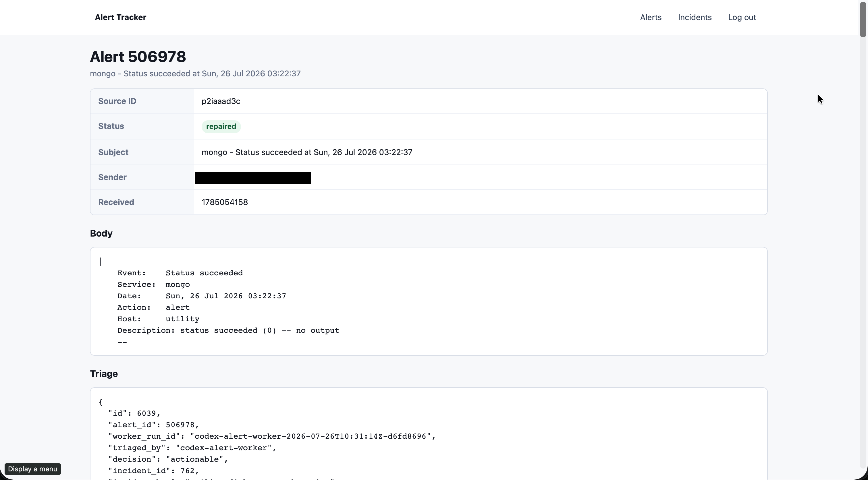Click the Received label
This screenshot has width=868, height=480.
coord(116,202)
